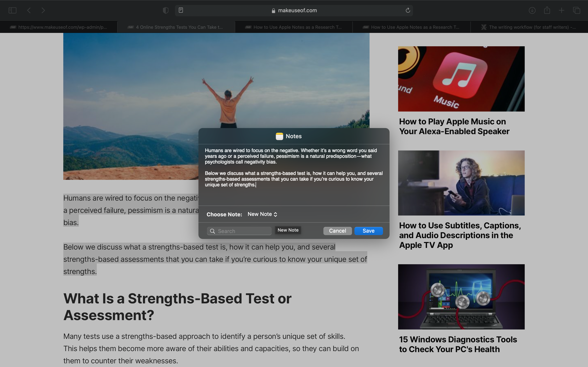Image resolution: width=588 pixels, height=367 pixels.
Task: Click the Share button in toolbar
Action: (x=547, y=10)
